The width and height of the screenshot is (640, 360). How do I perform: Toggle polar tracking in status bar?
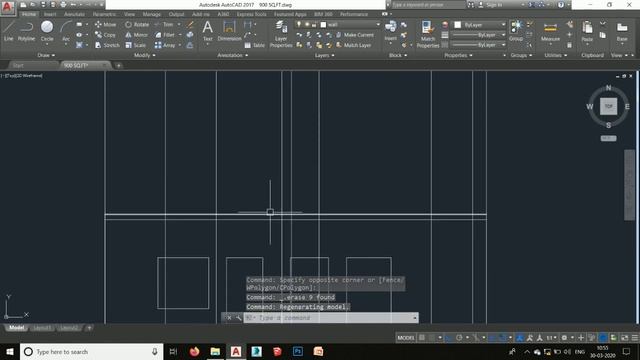click(x=459, y=338)
